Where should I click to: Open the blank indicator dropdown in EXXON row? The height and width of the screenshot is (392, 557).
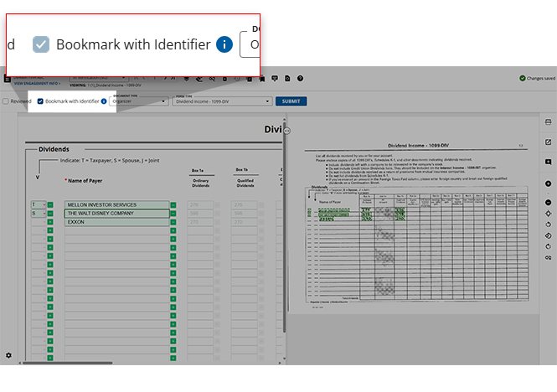pyautogui.click(x=39, y=222)
